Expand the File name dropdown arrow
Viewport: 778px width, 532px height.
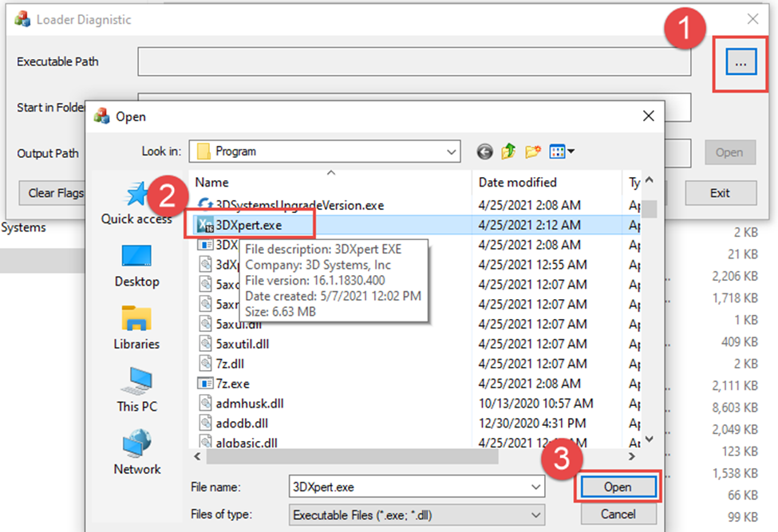click(x=536, y=487)
